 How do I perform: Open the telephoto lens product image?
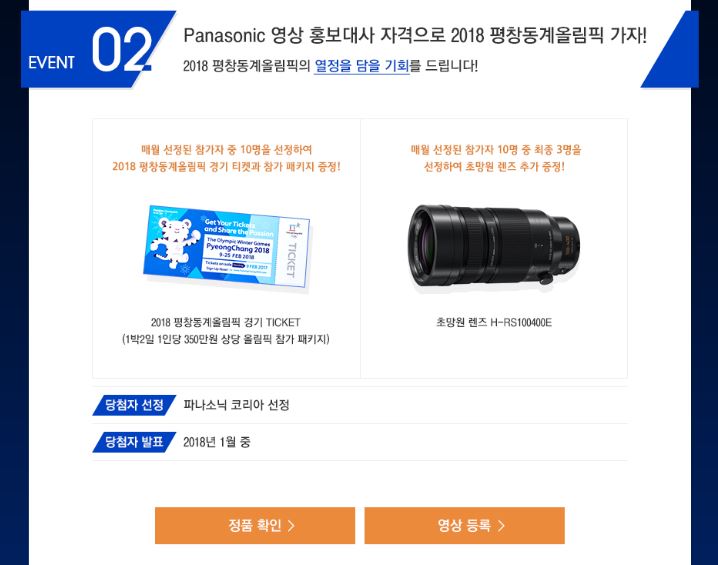pos(494,246)
